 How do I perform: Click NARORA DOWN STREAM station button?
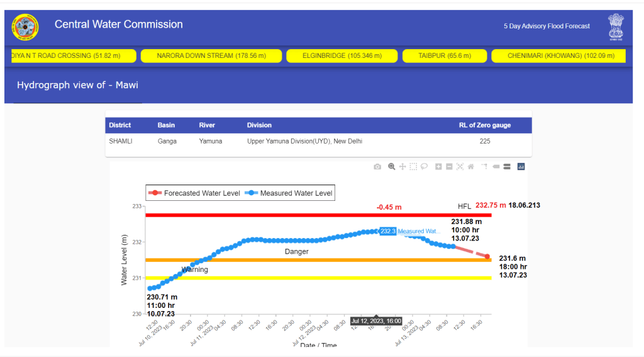211,56
